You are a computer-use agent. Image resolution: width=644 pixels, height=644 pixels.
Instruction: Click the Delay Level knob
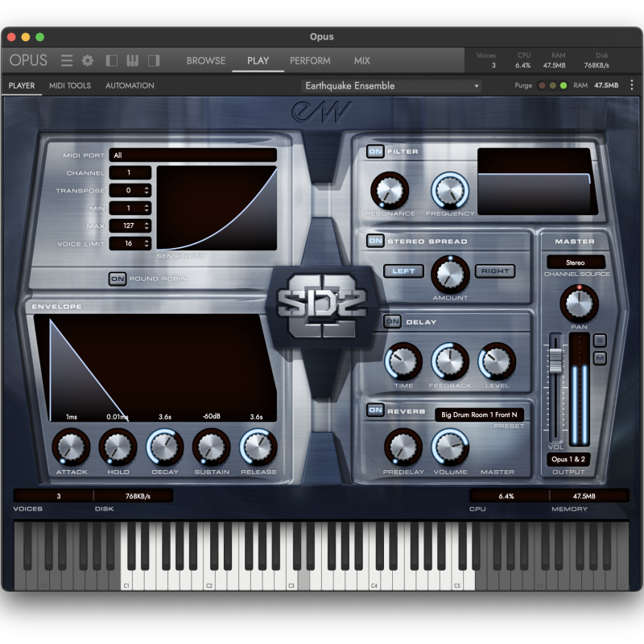[497, 361]
